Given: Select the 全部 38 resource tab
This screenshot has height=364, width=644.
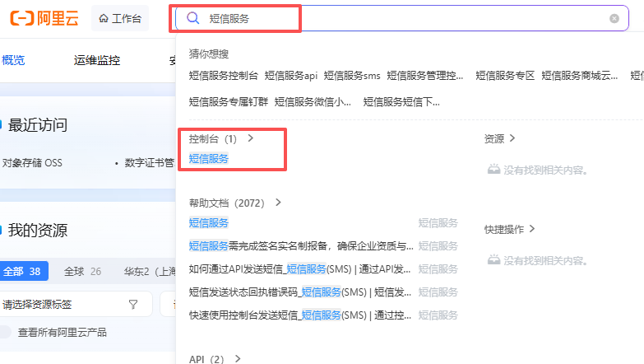Looking at the screenshot, I should pos(22,272).
